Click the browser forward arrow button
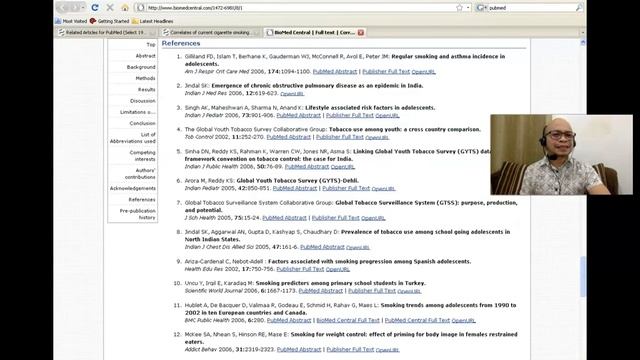The width and height of the screenshot is (640, 360). pos(75,7)
